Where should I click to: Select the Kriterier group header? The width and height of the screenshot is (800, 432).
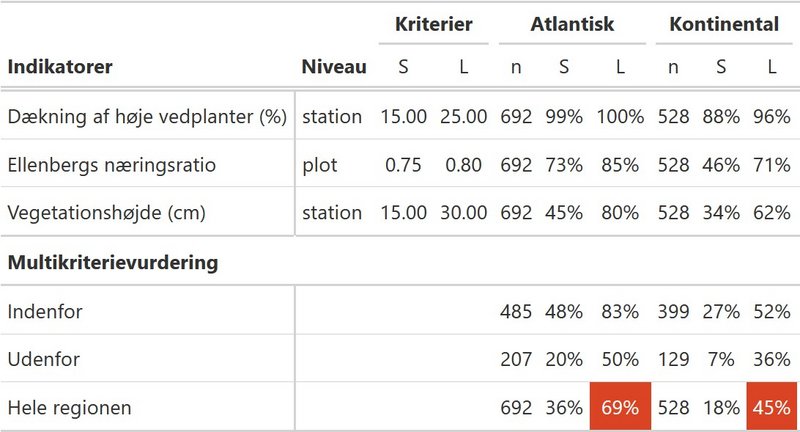(434, 24)
